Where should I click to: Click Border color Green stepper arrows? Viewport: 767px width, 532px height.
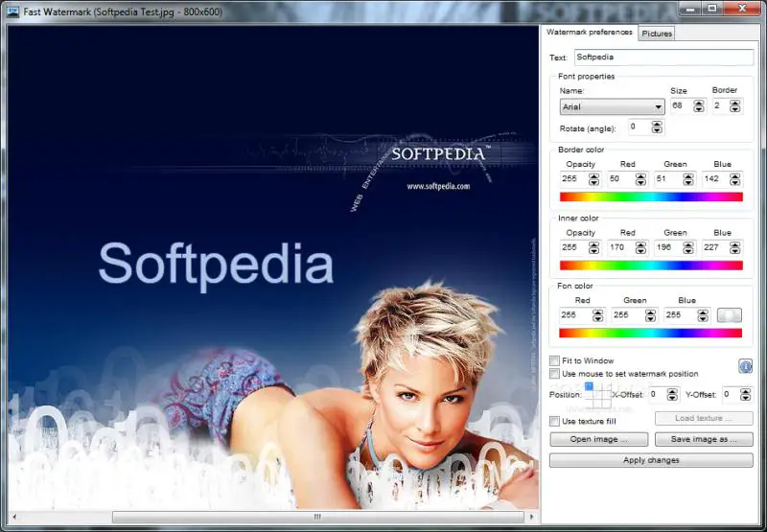tap(688, 179)
